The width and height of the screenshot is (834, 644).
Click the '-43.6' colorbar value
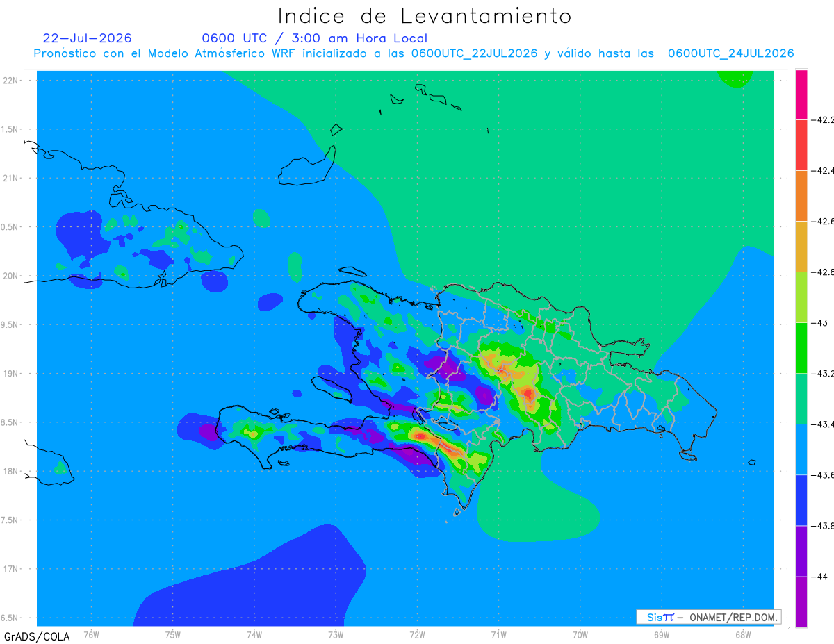click(x=824, y=474)
